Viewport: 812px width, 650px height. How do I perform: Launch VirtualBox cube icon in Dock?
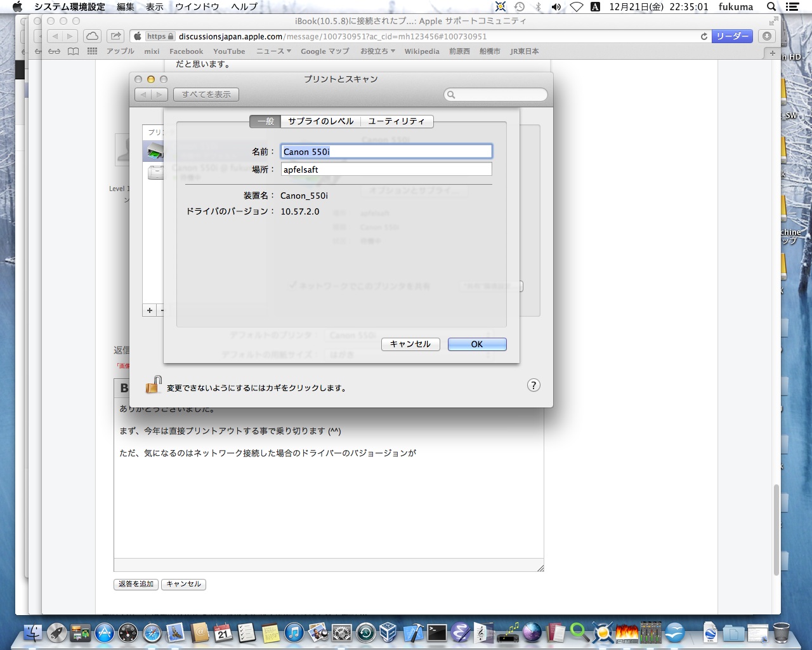[x=389, y=632]
